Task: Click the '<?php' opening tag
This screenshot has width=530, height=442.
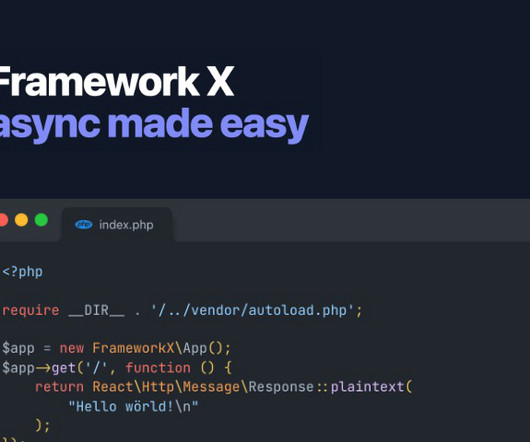Action: pos(23,272)
